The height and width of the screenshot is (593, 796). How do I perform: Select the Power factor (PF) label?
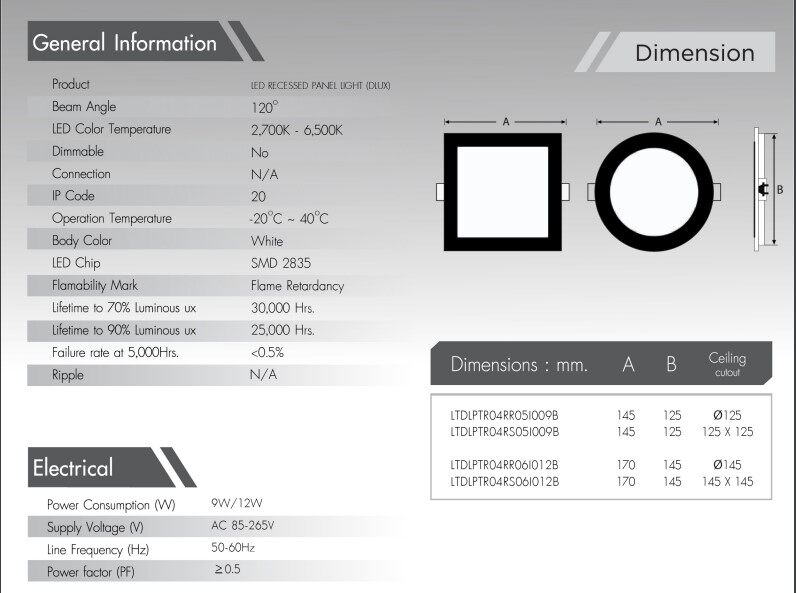(x=91, y=572)
